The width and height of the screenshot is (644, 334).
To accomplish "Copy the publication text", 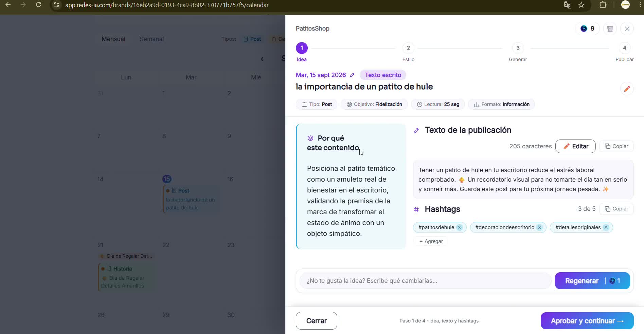I will (616, 146).
